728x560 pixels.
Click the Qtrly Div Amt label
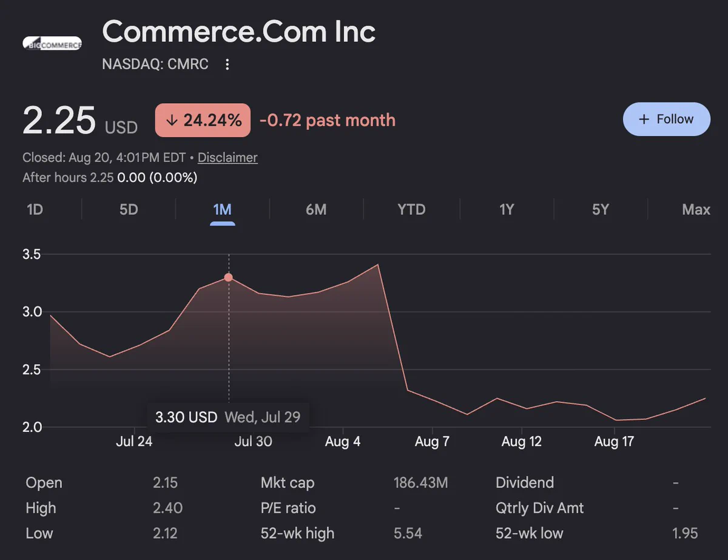pyautogui.click(x=539, y=508)
